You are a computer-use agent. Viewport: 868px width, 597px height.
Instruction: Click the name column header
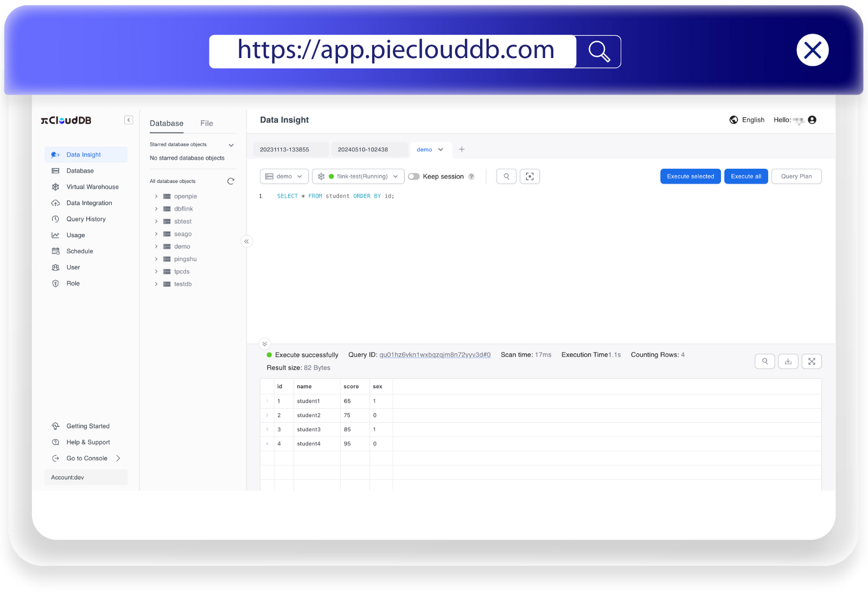click(317, 386)
